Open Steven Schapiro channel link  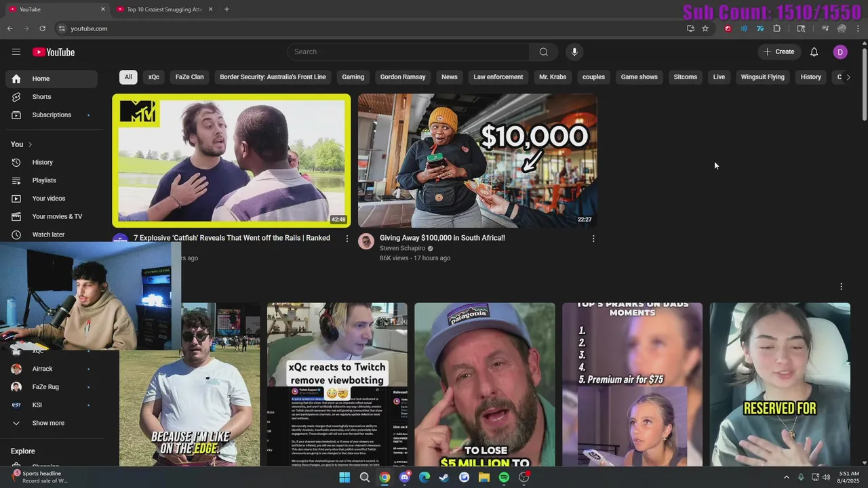click(403, 249)
